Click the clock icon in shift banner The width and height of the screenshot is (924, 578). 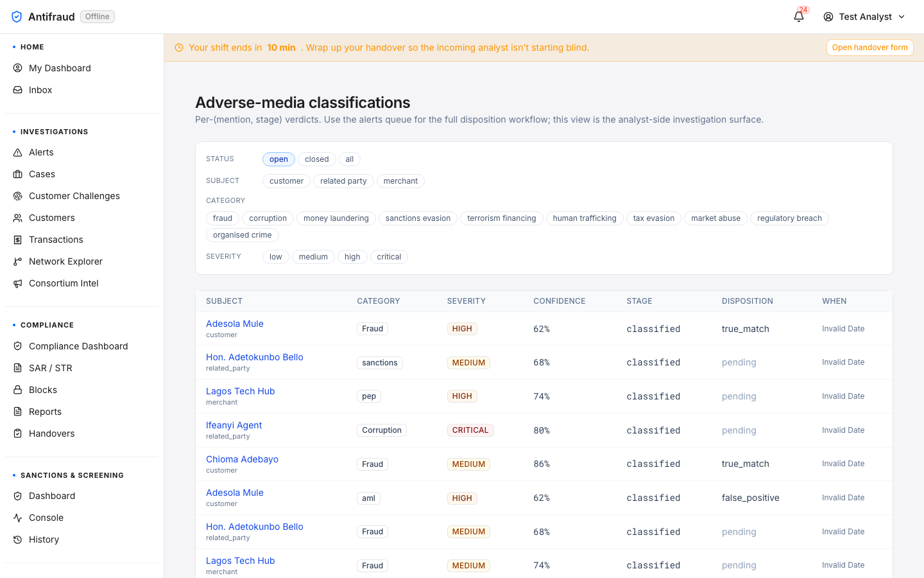point(179,48)
